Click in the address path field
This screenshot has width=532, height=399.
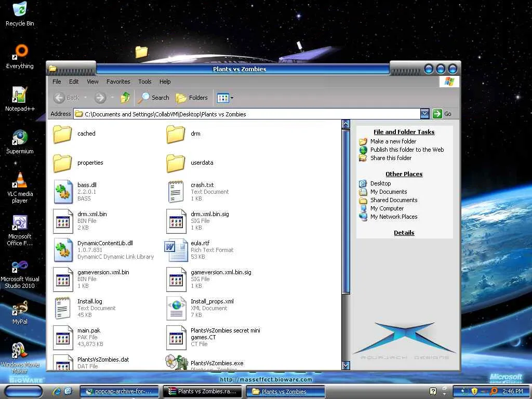point(247,114)
